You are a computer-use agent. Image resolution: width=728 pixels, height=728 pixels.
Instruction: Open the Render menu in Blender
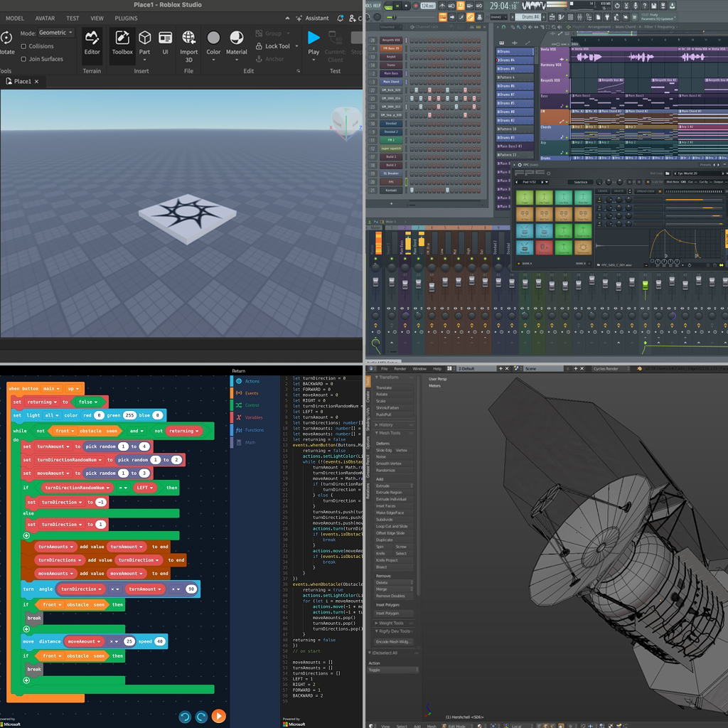point(400,369)
